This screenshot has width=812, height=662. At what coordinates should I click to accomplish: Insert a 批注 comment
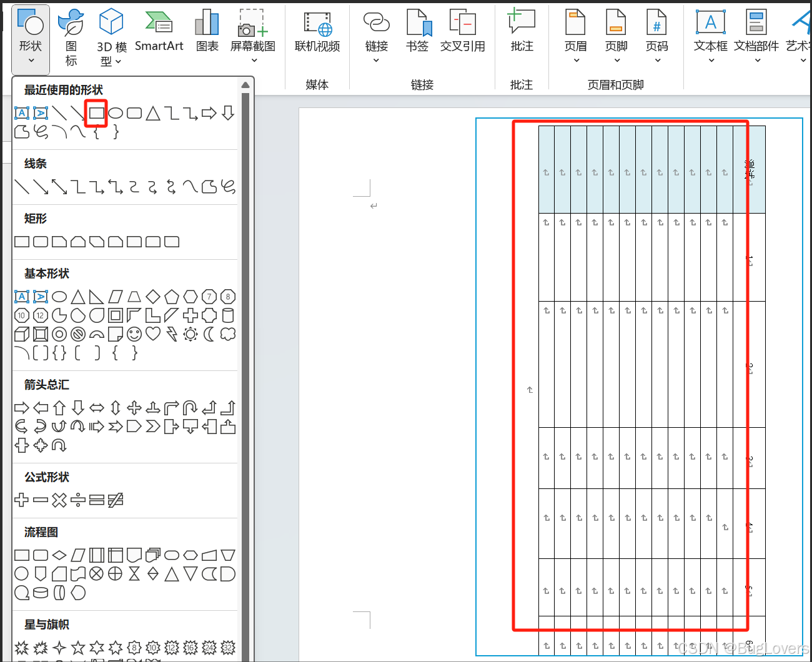point(522,30)
